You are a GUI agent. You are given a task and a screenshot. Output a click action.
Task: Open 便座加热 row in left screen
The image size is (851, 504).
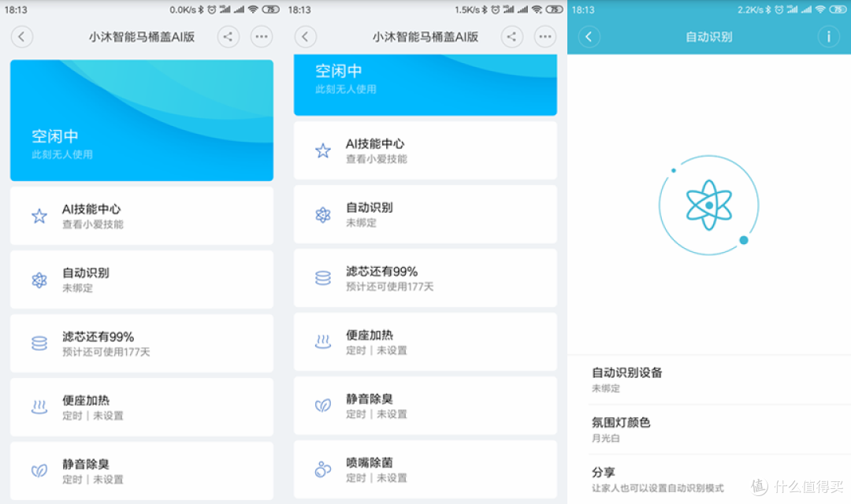click(142, 407)
